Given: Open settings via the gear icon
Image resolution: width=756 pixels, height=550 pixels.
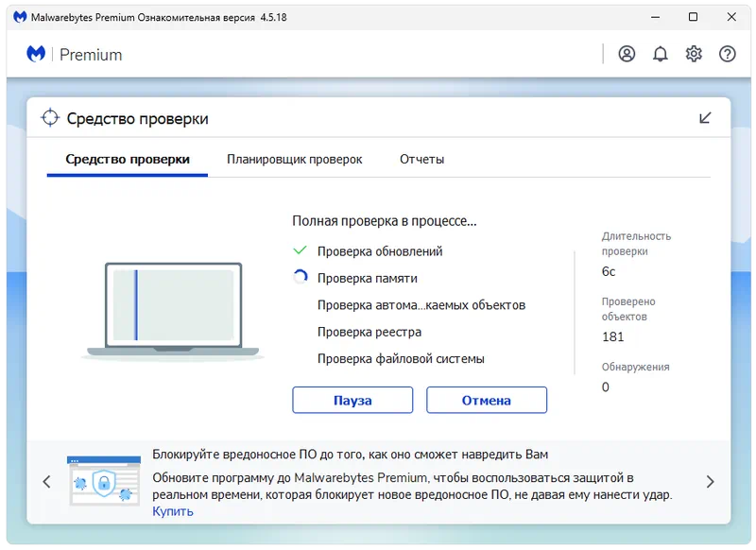Looking at the screenshot, I should click(694, 54).
